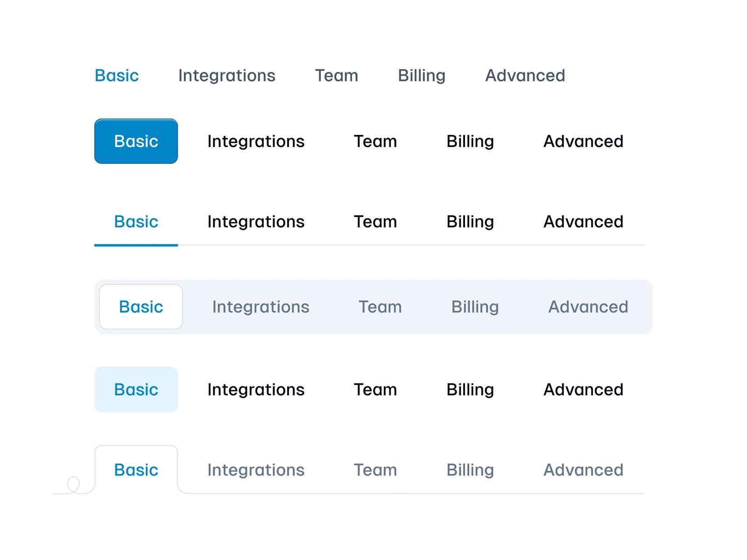The image size is (747, 560).
Task: Click the solid blue filled Basic tab
Action: pos(136,141)
